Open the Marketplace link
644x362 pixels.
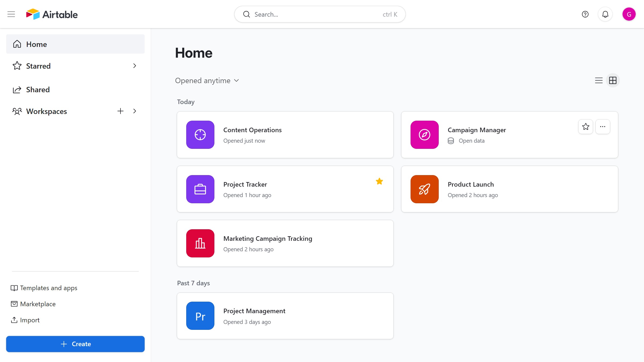point(33,304)
